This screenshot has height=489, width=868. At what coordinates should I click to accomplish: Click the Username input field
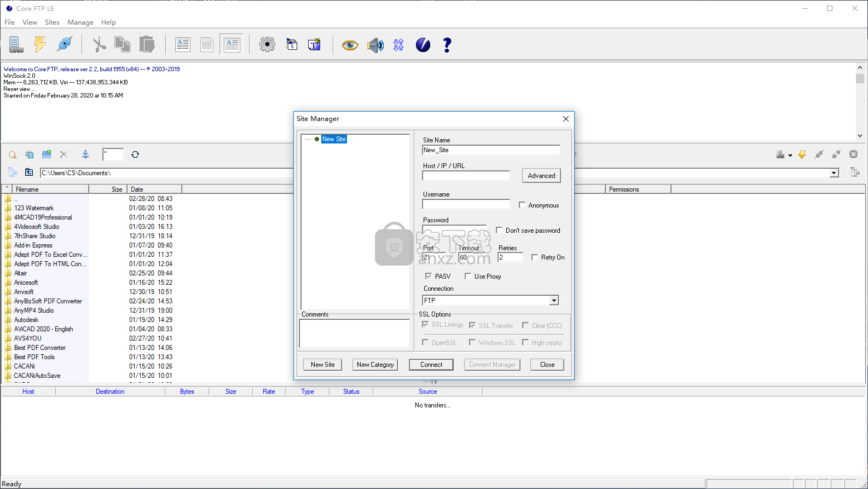(466, 204)
